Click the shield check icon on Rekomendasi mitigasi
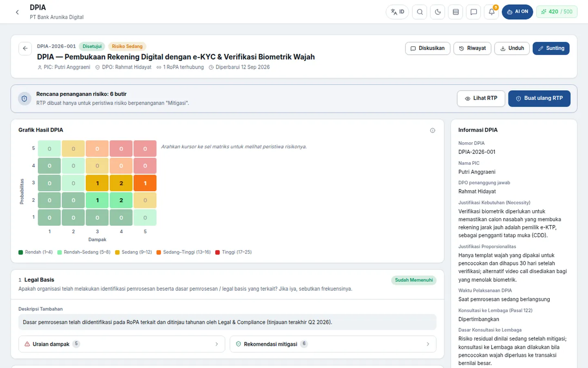The image size is (588, 368). [238, 344]
